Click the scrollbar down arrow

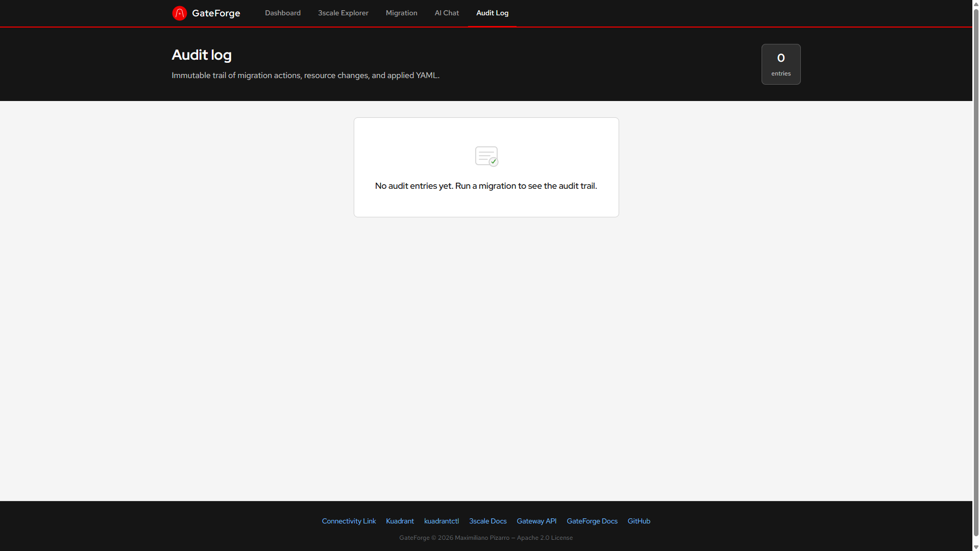976,547
